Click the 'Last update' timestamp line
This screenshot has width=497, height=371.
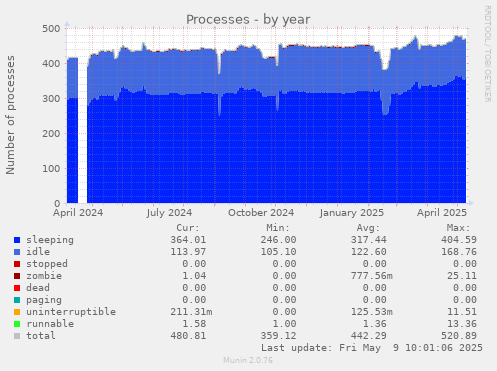coord(372,348)
